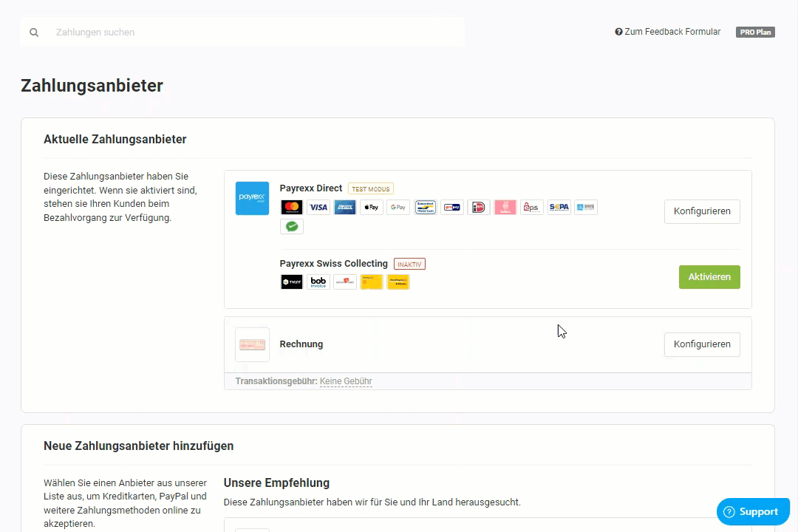Viewport: 798px width, 532px height.
Task: Select the Apple Pay icon
Action: pos(372,208)
